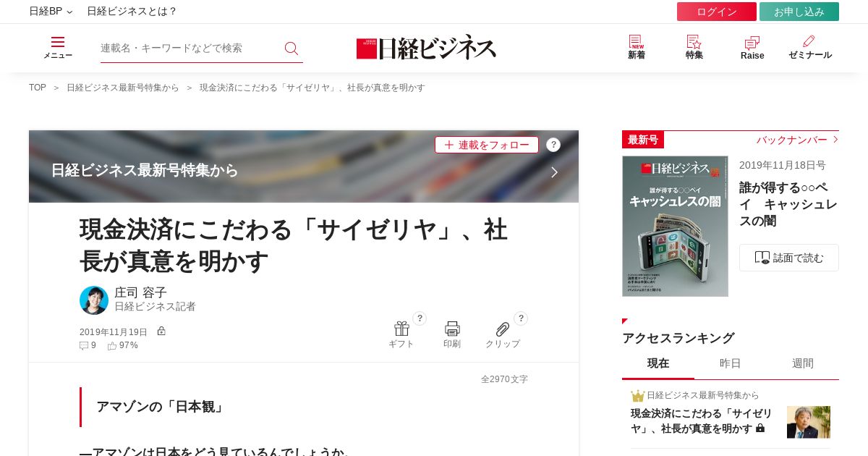Click author name 庄司 容子

[x=140, y=292]
